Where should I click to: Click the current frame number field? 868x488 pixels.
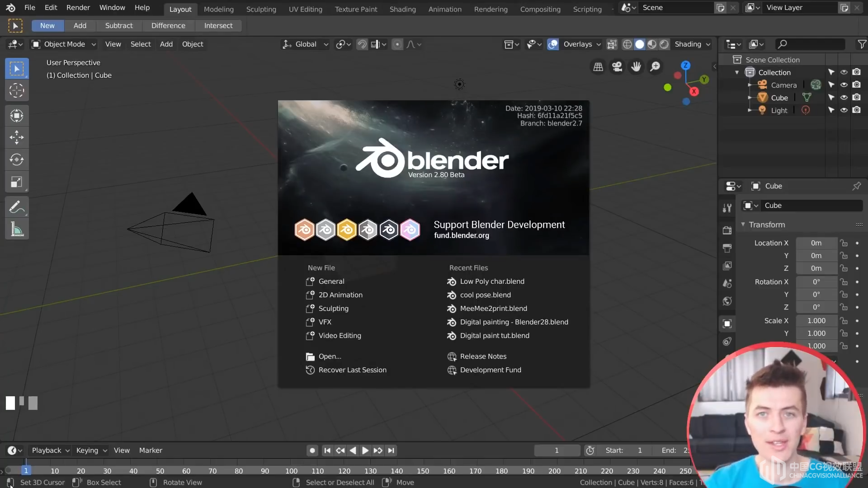557,450
